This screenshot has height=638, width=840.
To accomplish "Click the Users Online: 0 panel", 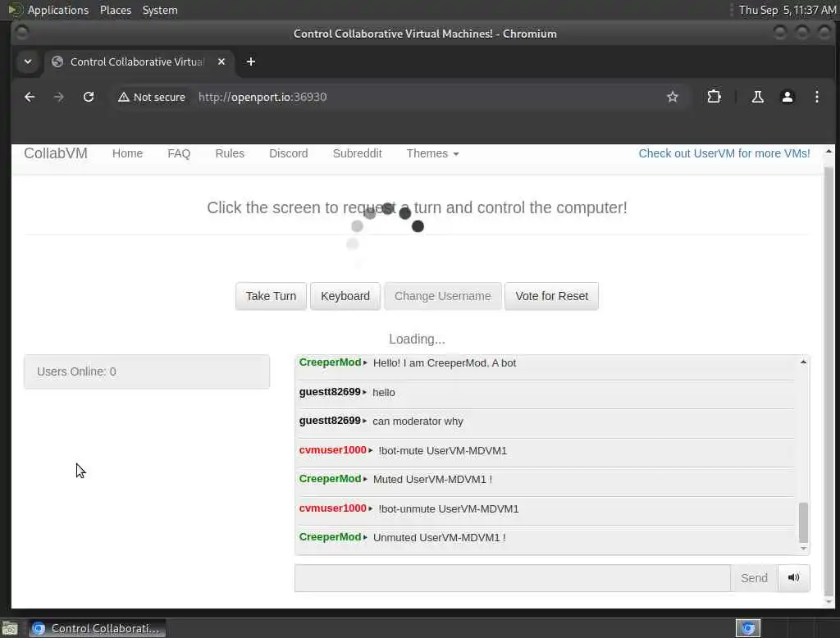I will coord(147,371).
